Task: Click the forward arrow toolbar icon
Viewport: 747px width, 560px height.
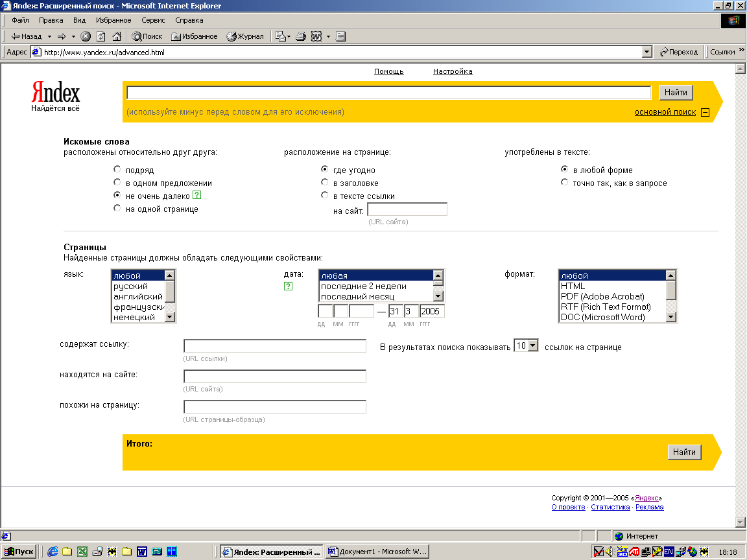Action: tap(62, 36)
